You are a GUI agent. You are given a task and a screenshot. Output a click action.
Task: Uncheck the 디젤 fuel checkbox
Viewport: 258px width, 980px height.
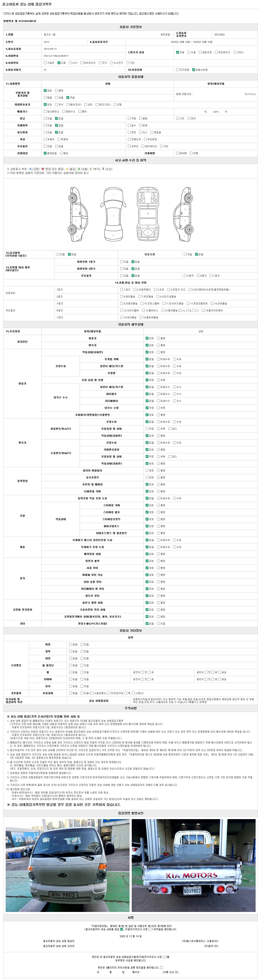click(x=59, y=63)
